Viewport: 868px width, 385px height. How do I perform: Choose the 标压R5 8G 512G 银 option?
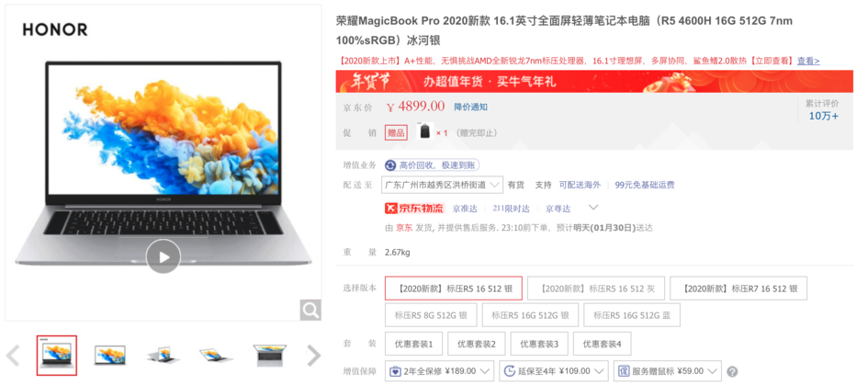click(x=431, y=314)
